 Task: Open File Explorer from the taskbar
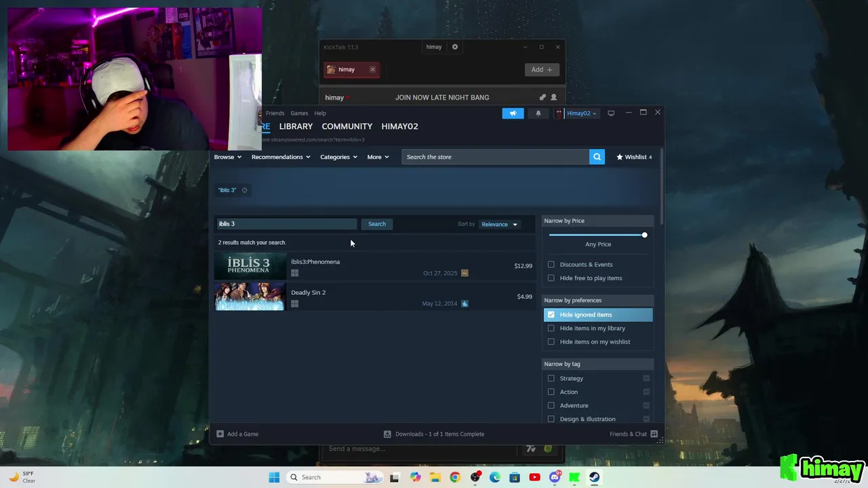coord(435,477)
